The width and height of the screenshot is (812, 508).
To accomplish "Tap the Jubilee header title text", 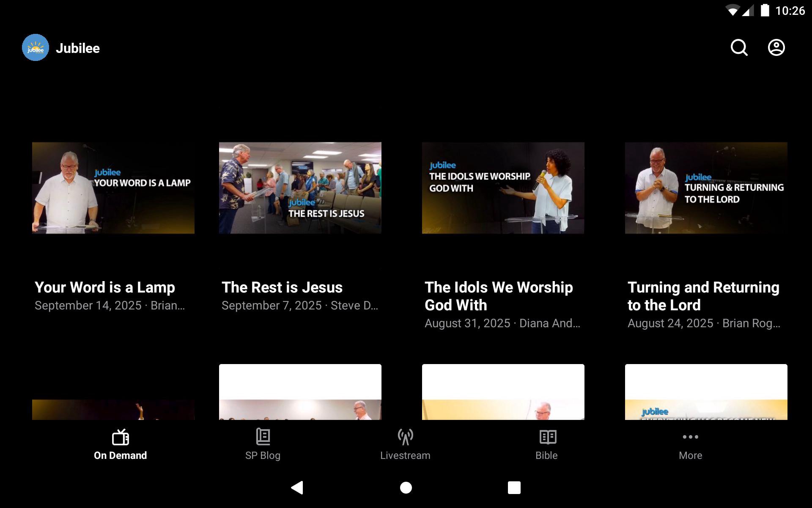I will (78, 48).
